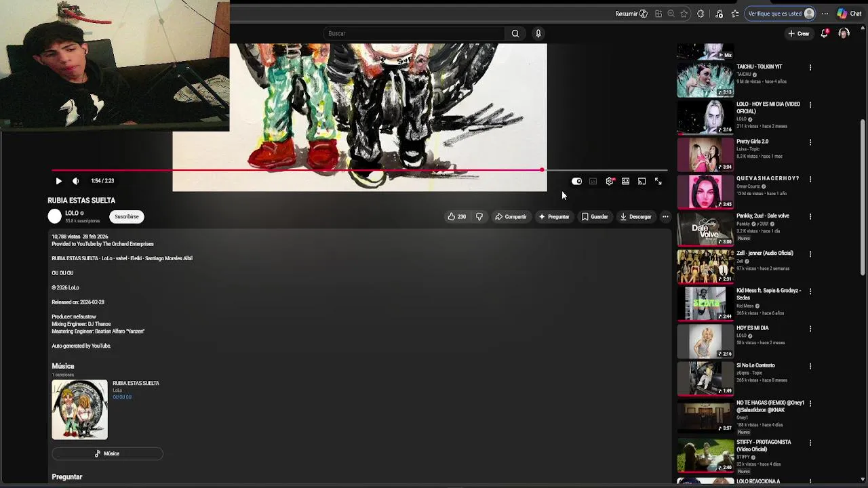868x488 pixels.
Task: Open player settings gear
Action: [610, 181]
